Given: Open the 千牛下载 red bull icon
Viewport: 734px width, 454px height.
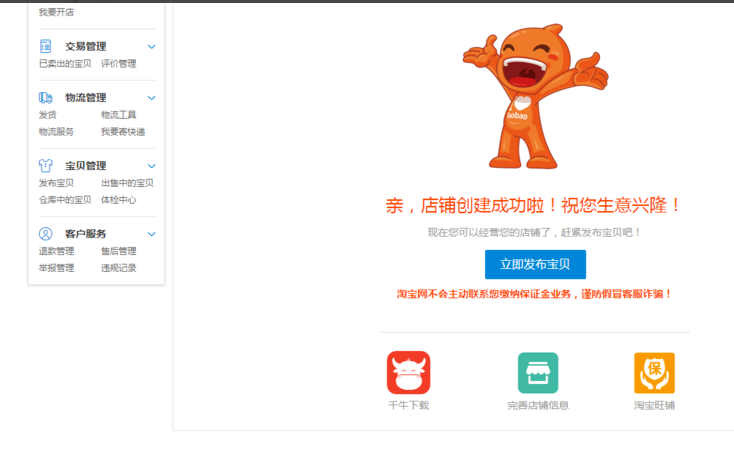Looking at the screenshot, I should point(408,373).
